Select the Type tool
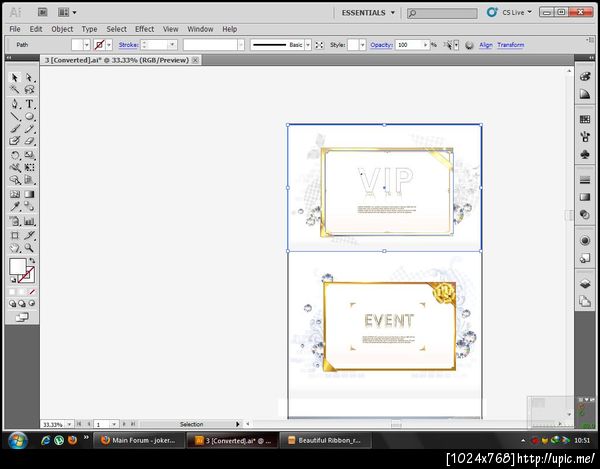 (29, 104)
